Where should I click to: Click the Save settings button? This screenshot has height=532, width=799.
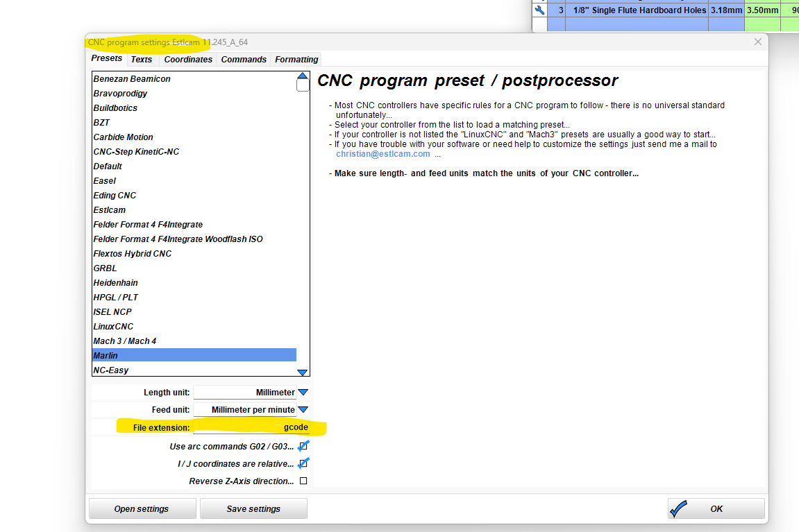point(253,508)
